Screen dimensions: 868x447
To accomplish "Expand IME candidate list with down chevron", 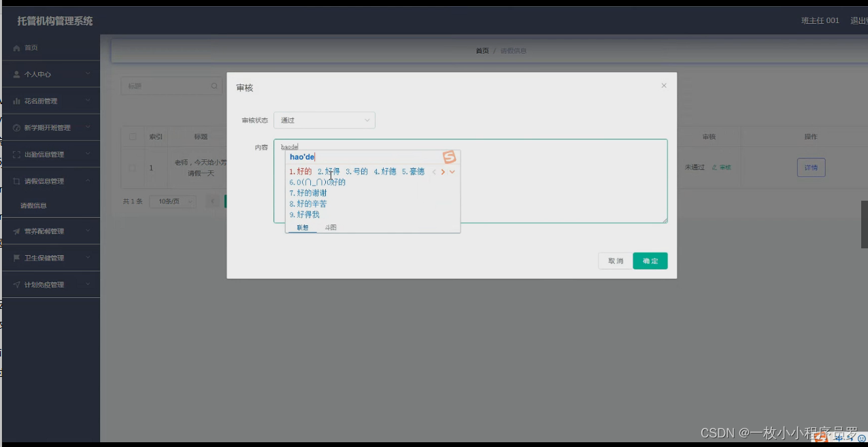I will point(452,172).
